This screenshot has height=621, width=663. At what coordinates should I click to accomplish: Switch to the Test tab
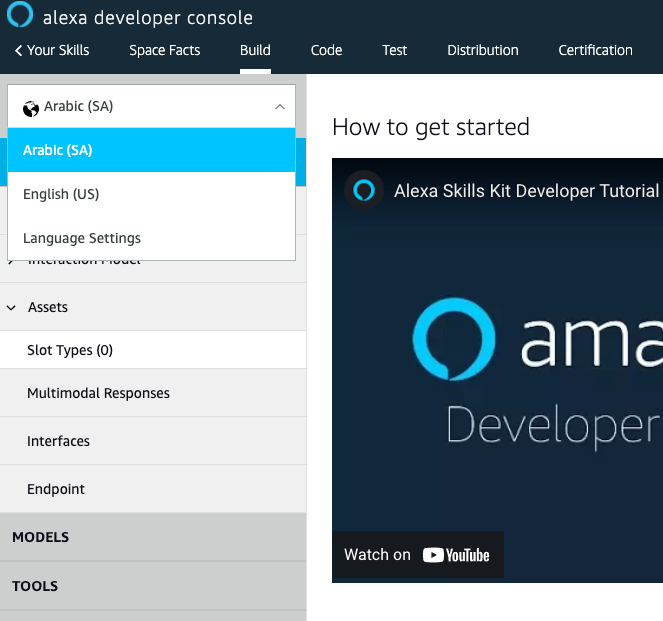click(394, 50)
